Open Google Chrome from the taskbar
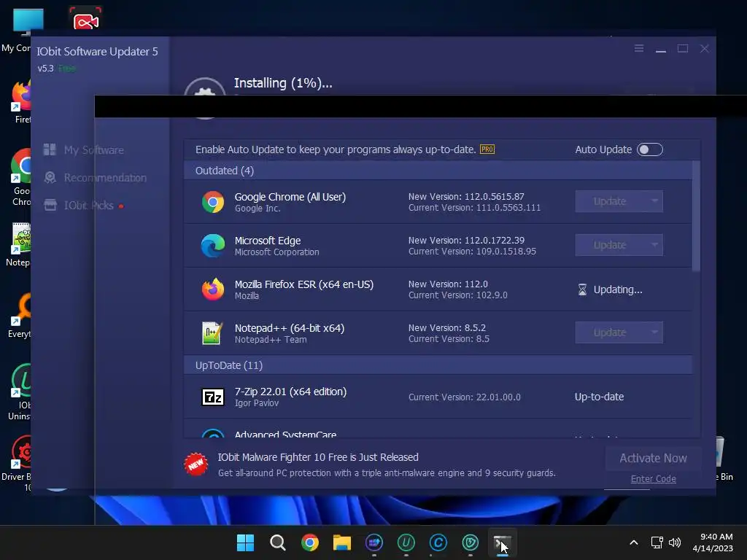This screenshot has width=747, height=560. [x=309, y=542]
